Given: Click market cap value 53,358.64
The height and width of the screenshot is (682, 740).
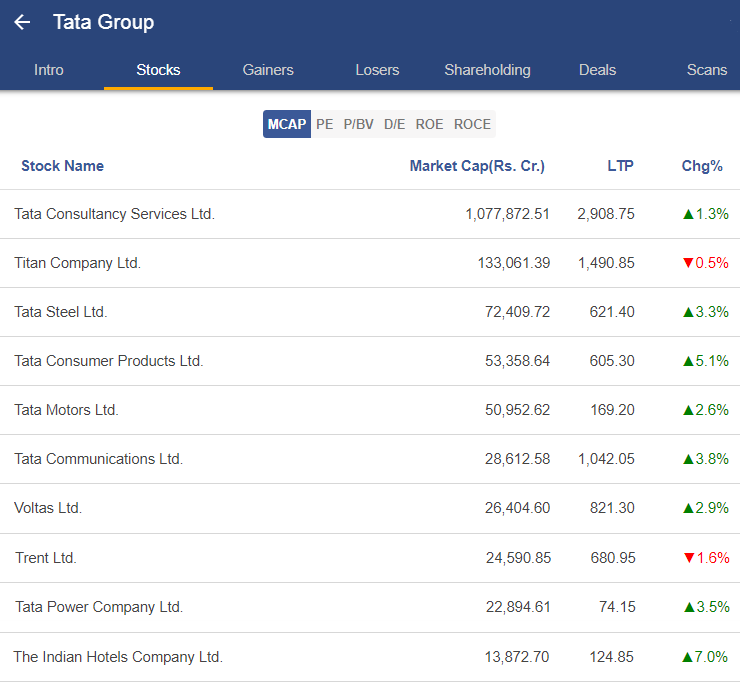Looking at the screenshot, I should (517, 361).
